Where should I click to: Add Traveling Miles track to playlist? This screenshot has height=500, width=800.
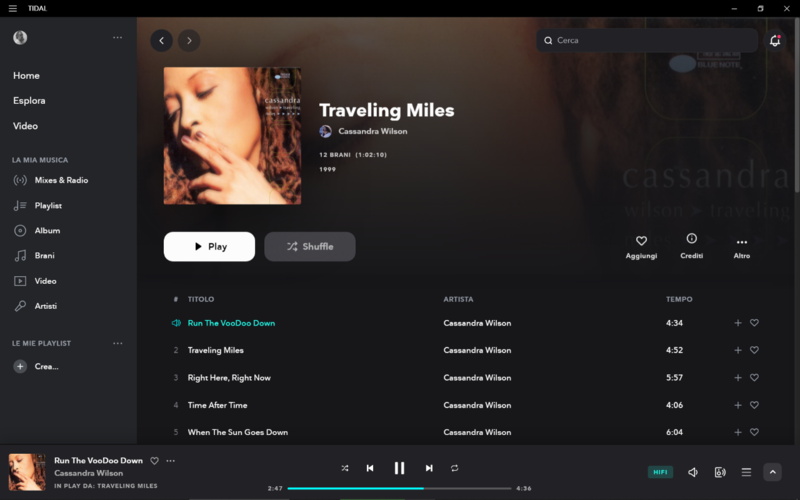738,350
